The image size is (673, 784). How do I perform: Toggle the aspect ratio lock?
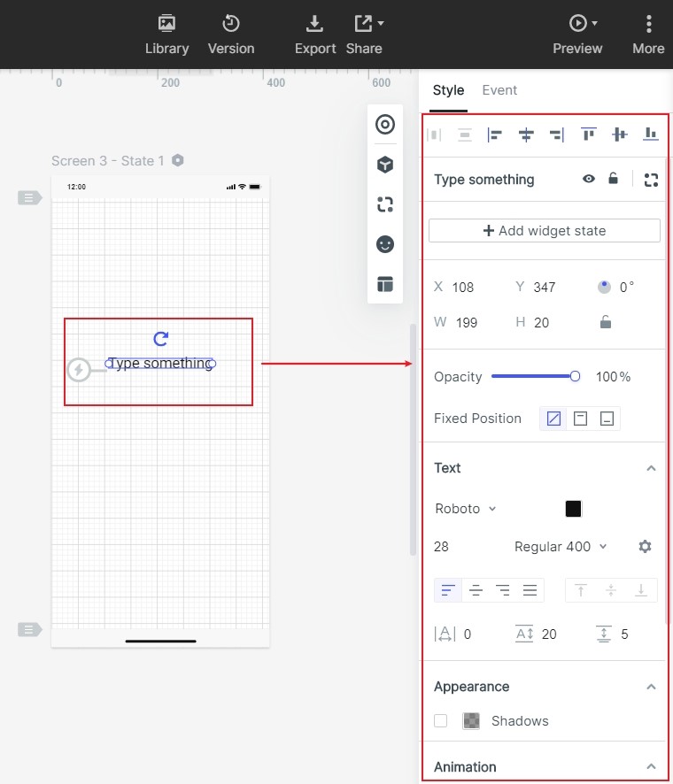pos(606,322)
